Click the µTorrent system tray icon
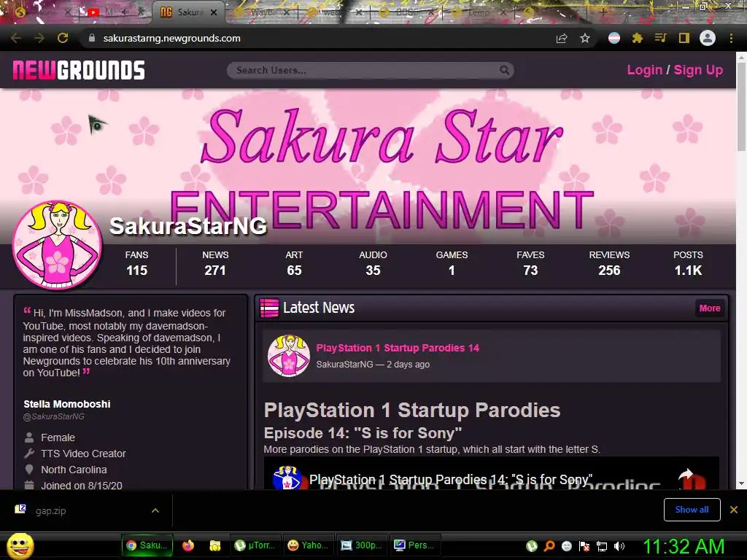The image size is (747, 560). click(x=532, y=546)
